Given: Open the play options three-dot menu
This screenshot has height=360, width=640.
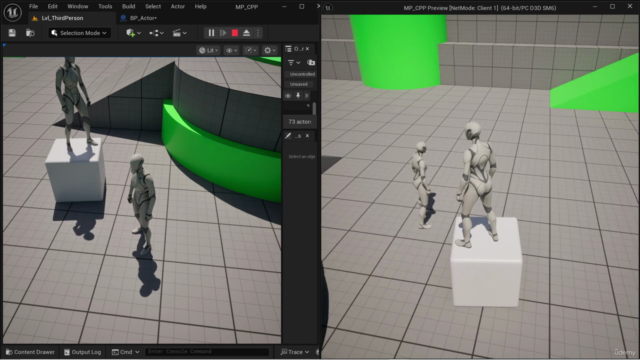Looking at the screenshot, I should click(258, 33).
